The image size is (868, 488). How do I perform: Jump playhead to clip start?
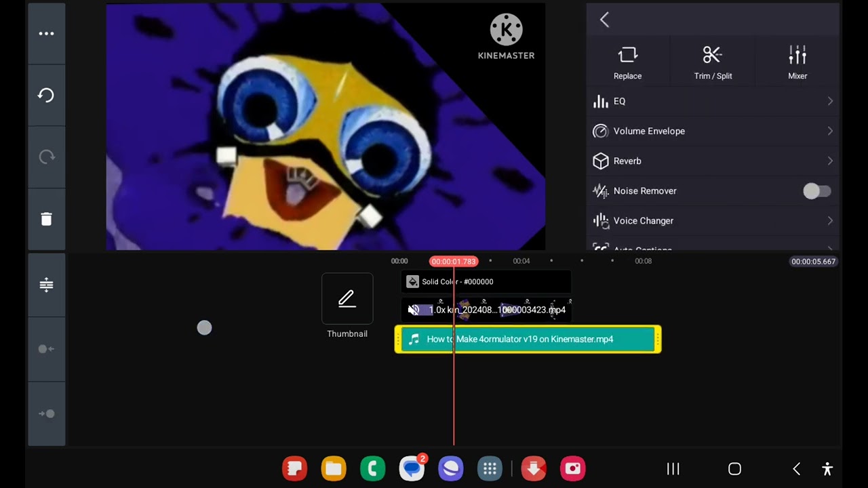pyautogui.click(x=46, y=349)
